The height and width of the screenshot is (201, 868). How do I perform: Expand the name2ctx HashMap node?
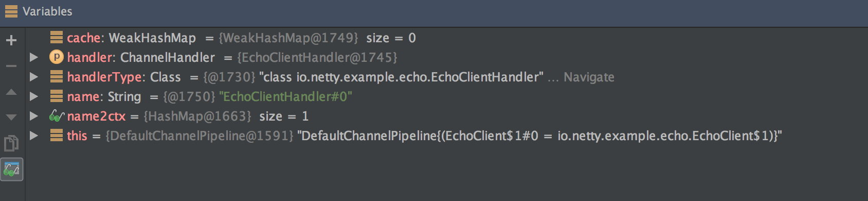(34, 116)
